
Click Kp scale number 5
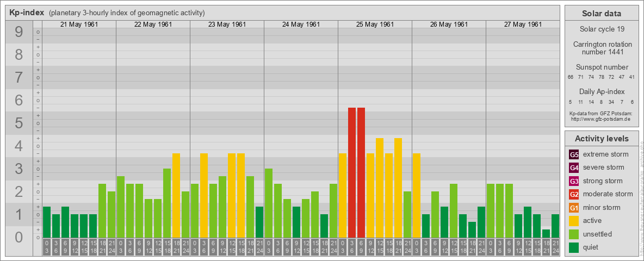point(19,123)
